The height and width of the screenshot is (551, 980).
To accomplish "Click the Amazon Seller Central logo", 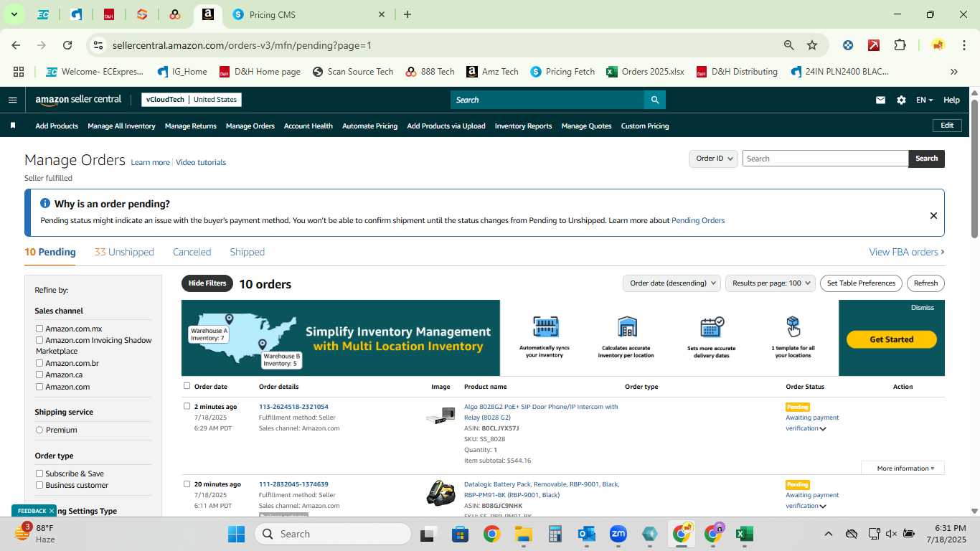I will 78,100.
